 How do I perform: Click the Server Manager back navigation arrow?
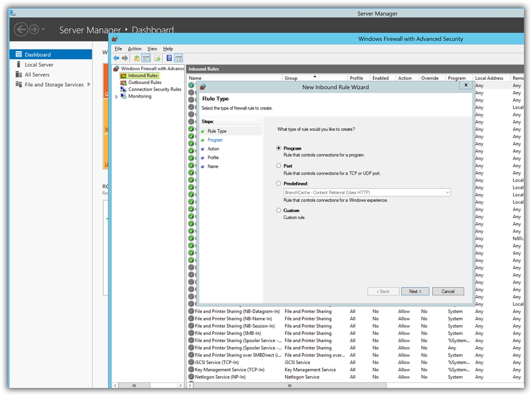(x=21, y=29)
